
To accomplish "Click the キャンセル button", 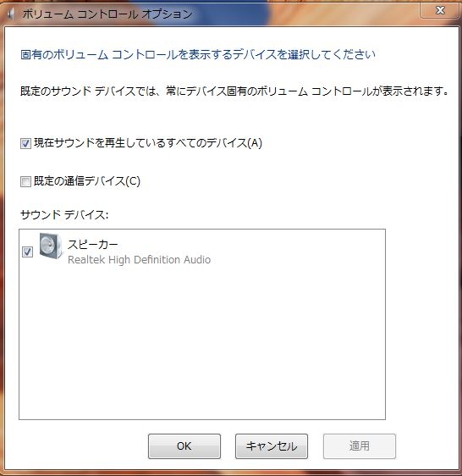I will pyautogui.click(x=272, y=446).
